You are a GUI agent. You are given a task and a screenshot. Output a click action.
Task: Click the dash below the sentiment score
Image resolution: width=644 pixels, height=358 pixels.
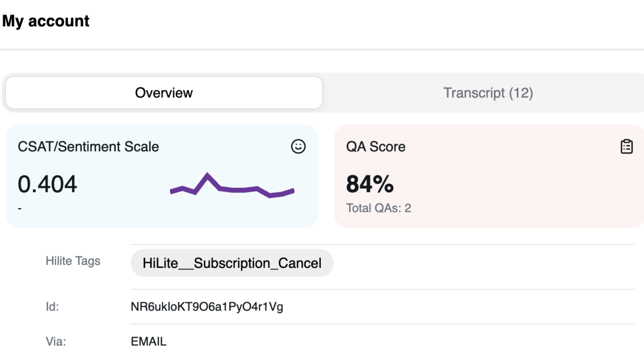click(20, 208)
